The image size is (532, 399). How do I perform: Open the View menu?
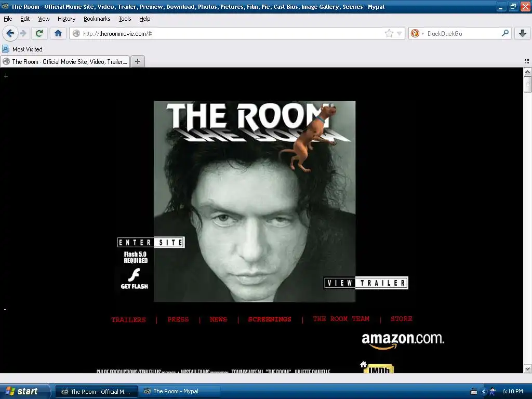(x=44, y=19)
